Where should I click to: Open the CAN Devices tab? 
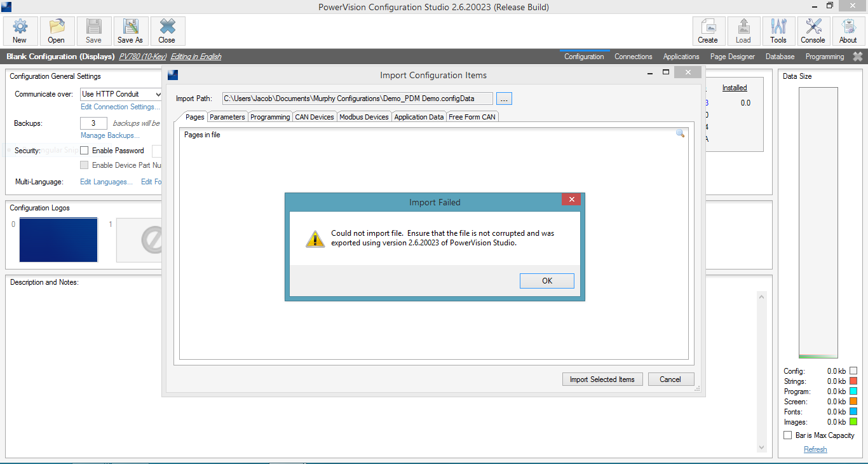(315, 117)
